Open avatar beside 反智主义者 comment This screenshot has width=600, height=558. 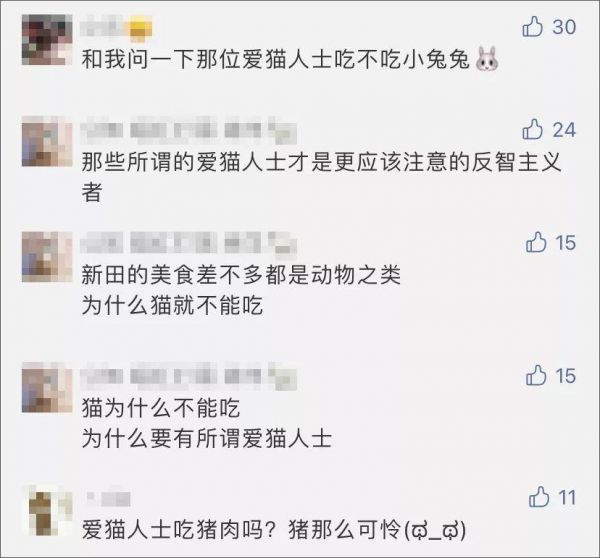[x=47, y=141]
